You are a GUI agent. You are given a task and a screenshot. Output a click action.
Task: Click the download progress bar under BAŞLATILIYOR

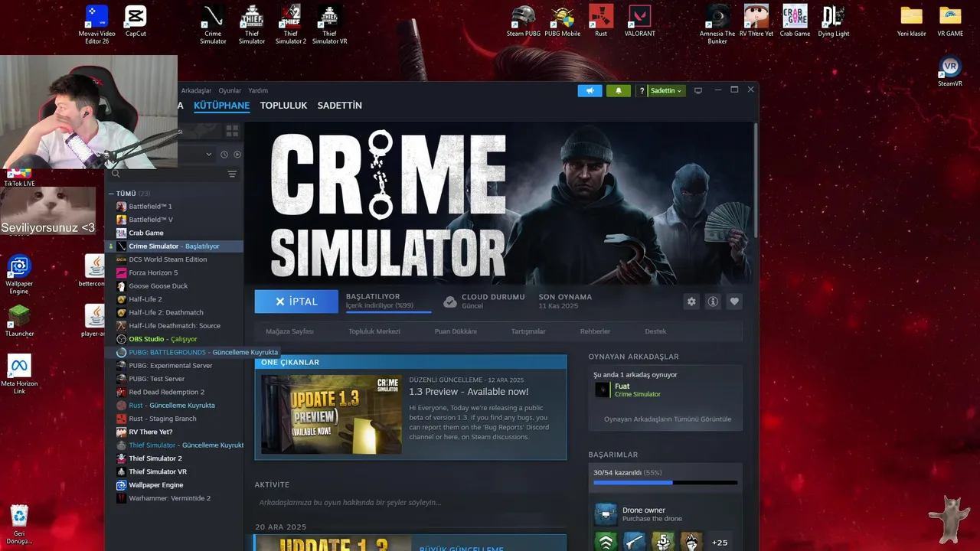[388, 311]
